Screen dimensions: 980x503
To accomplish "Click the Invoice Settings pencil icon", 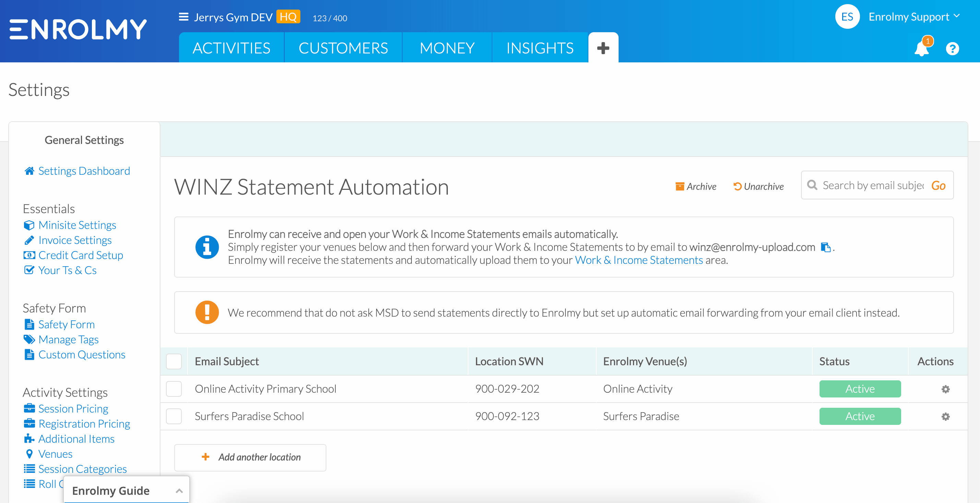I will click(29, 240).
